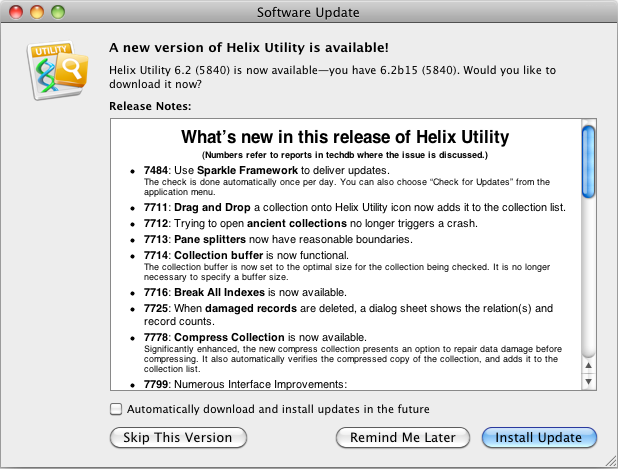This screenshot has height=469, width=618.
Task: Click the 'Automatically download and install updates' label
Action: (x=278, y=409)
